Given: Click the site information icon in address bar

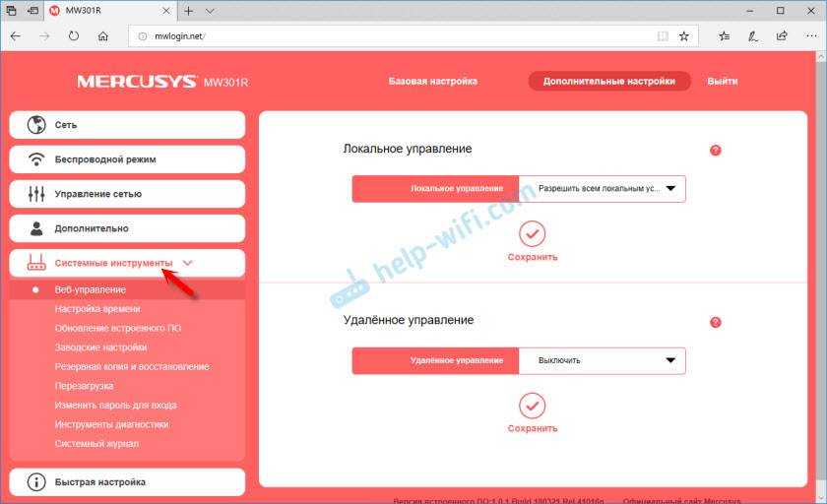Looking at the screenshot, I should click(x=143, y=36).
